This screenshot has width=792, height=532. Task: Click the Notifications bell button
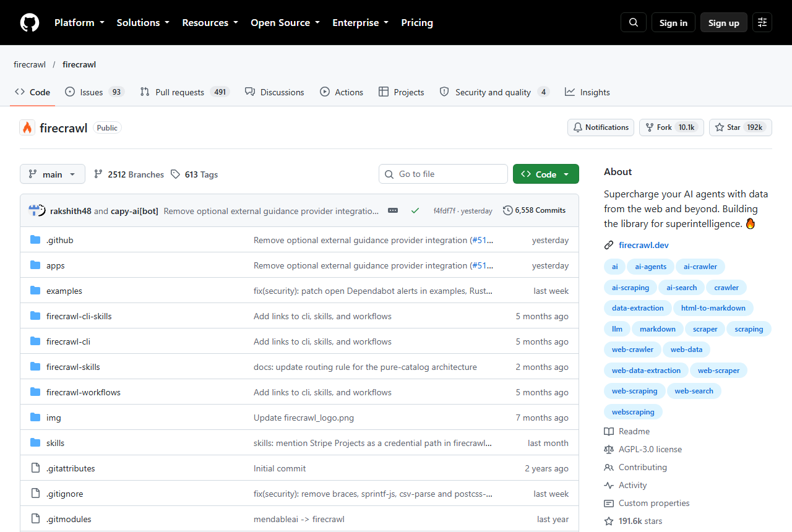(x=601, y=127)
